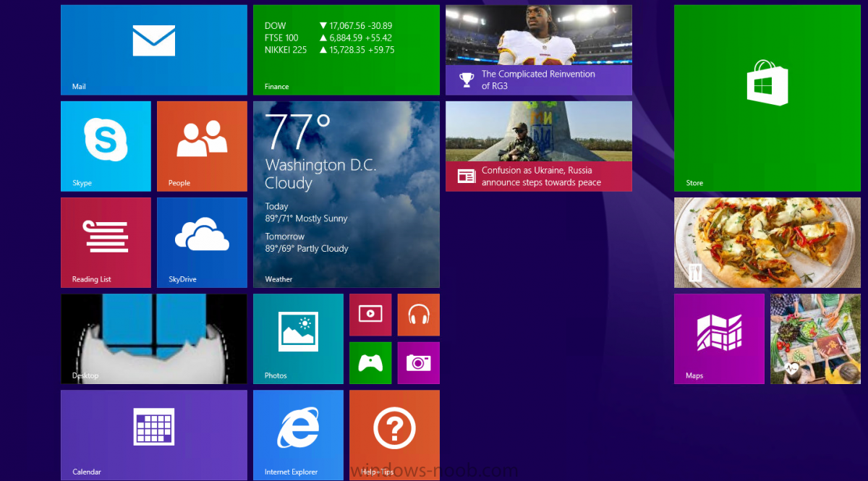Open the Reading List tile

tap(106, 242)
